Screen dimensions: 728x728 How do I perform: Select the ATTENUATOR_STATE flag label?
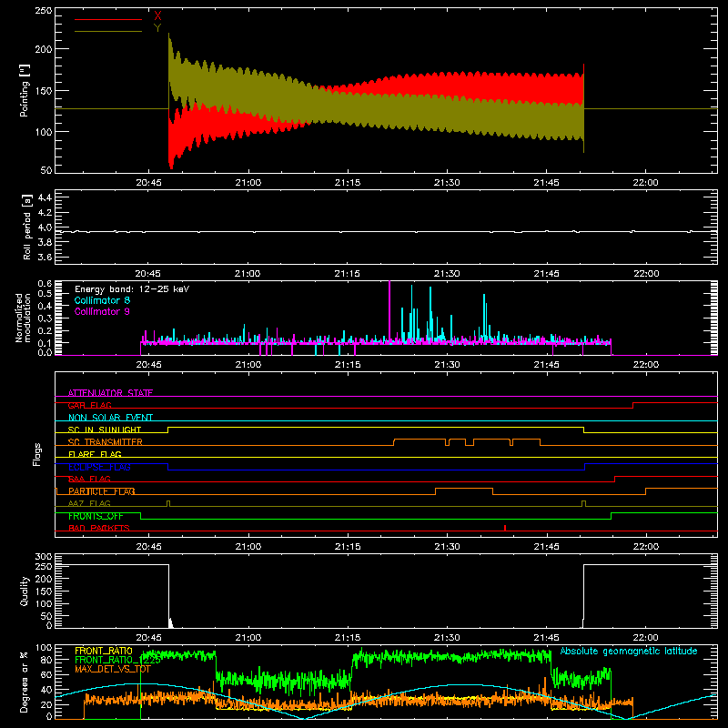pyautogui.click(x=110, y=393)
